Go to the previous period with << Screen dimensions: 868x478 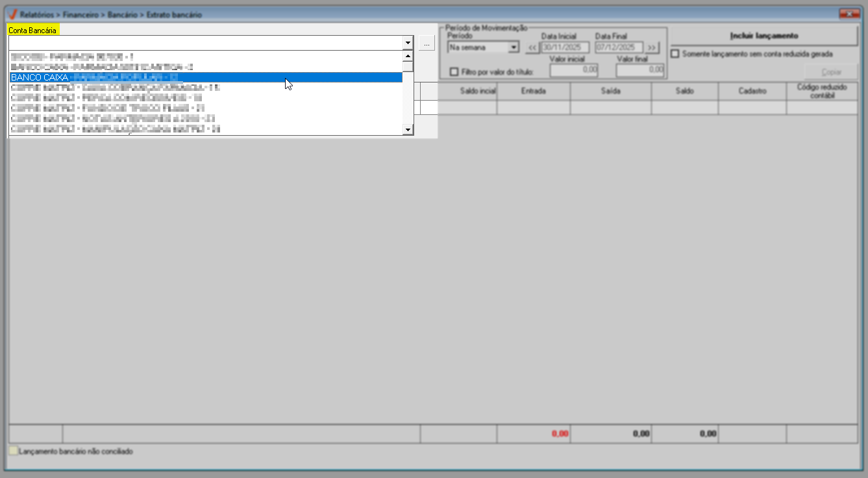[532, 47]
